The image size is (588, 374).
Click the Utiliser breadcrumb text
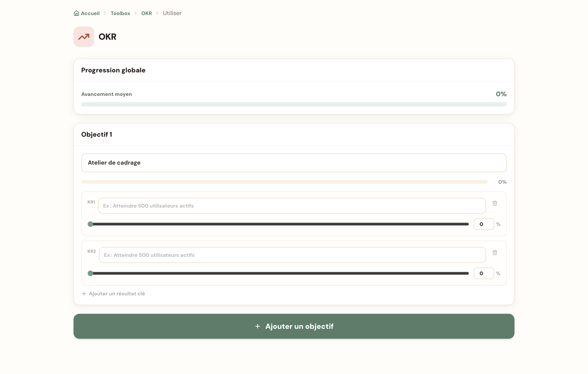(172, 13)
